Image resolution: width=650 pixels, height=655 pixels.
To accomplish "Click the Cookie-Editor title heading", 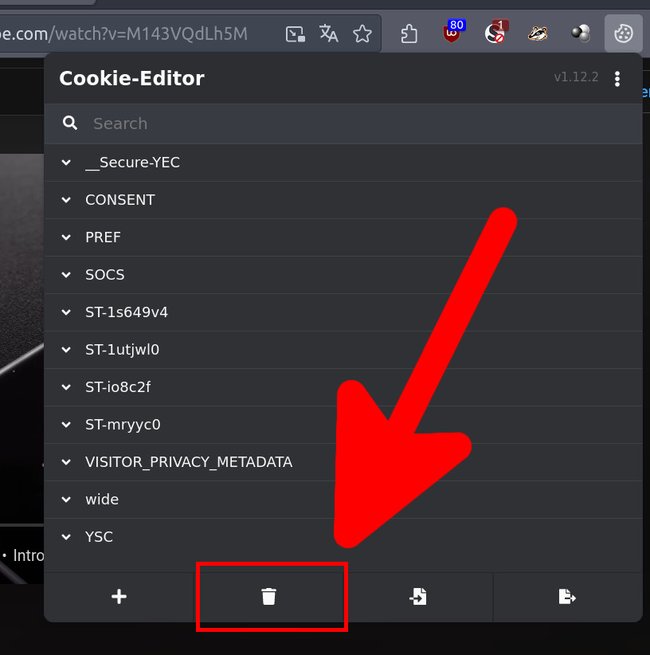I will pyautogui.click(x=132, y=78).
